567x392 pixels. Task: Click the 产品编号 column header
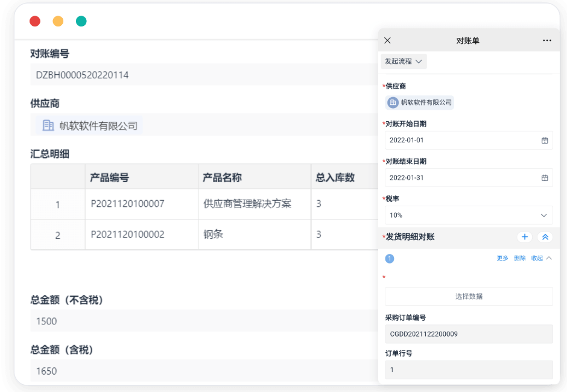pyautogui.click(x=142, y=177)
